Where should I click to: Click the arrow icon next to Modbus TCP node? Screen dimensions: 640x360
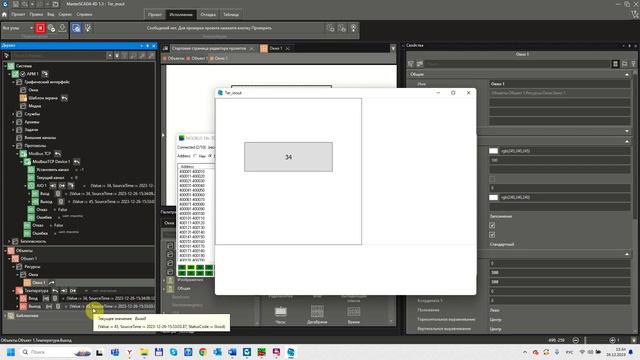[58, 153]
